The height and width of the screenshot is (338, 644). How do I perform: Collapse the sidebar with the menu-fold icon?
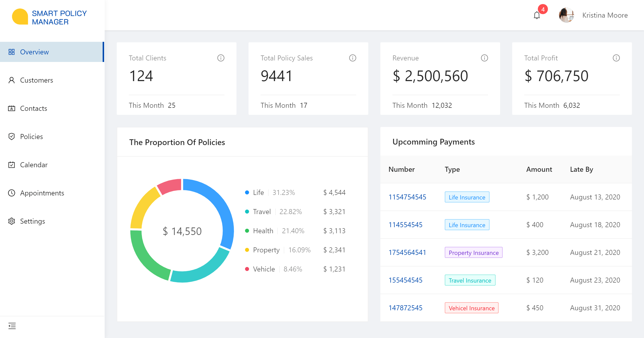click(12, 326)
